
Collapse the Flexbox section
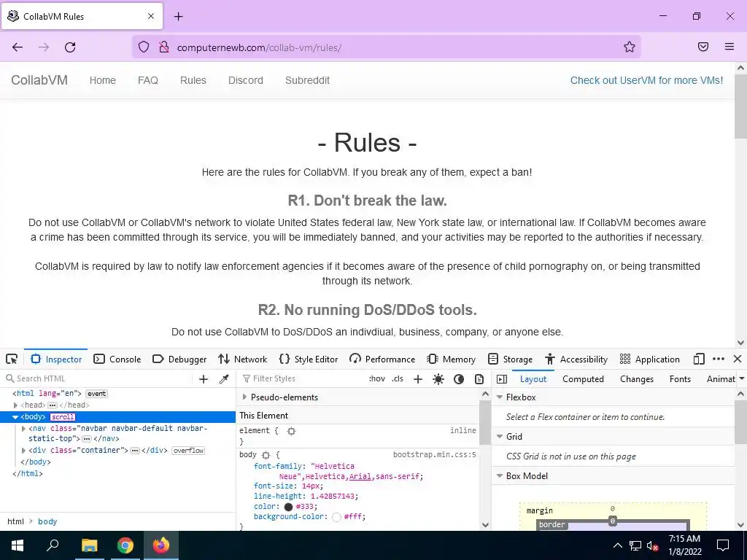500,397
